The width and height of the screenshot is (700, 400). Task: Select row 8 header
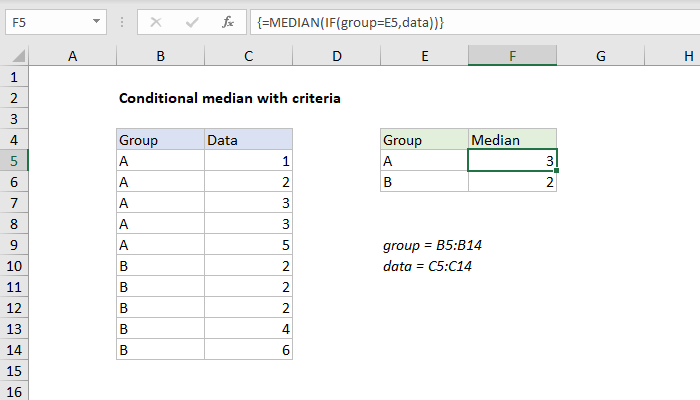[x=14, y=224]
